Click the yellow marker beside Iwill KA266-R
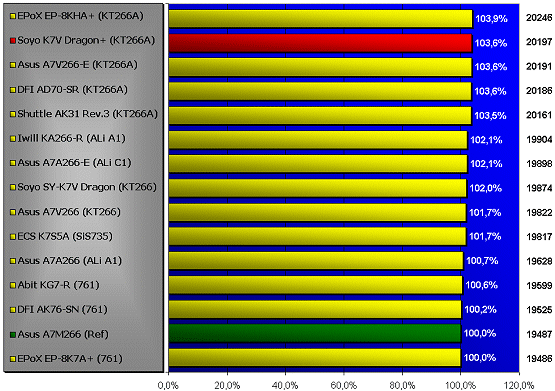 (13, 139)
